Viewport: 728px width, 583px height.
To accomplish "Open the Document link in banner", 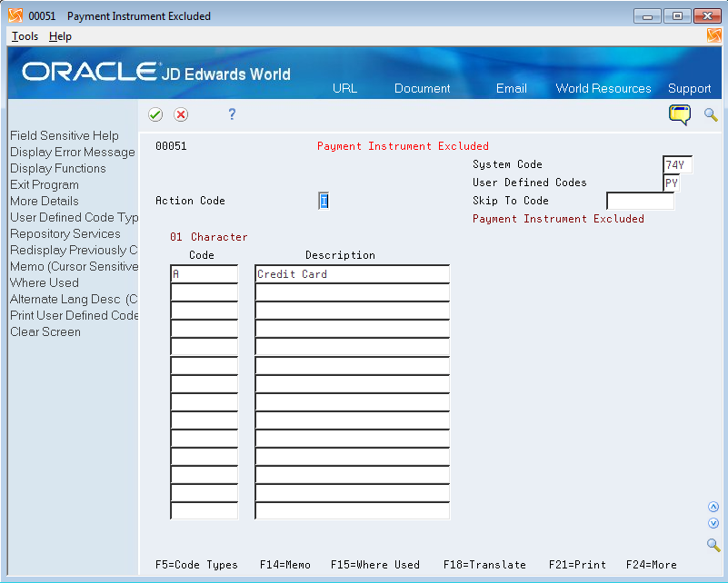I will 422,88.
